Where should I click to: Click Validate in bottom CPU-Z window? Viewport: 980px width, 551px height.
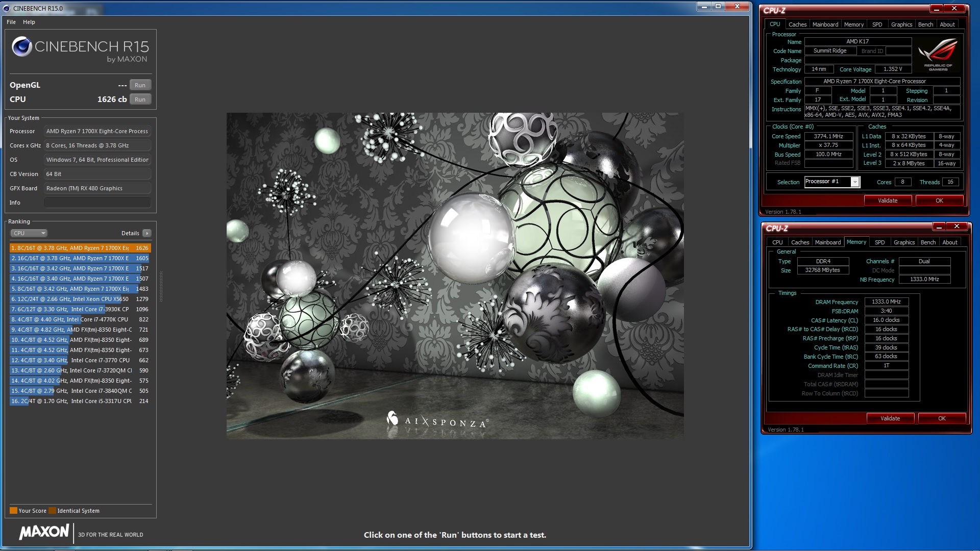click(890, 418)
